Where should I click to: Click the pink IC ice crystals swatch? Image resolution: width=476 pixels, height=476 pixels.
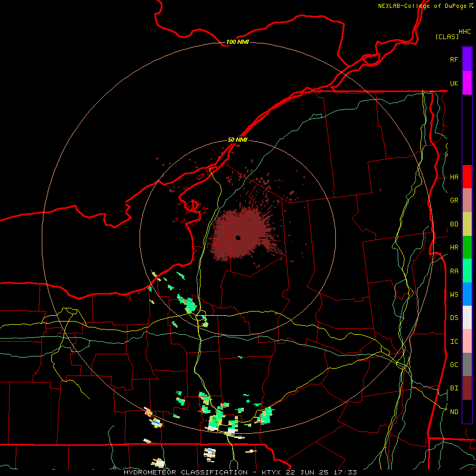467,341
